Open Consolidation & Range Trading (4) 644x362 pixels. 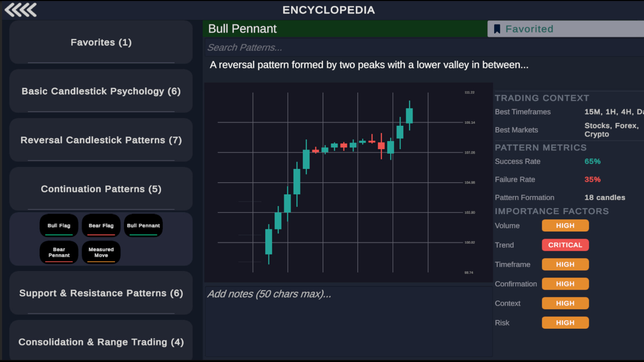click(x=101, y=342)
